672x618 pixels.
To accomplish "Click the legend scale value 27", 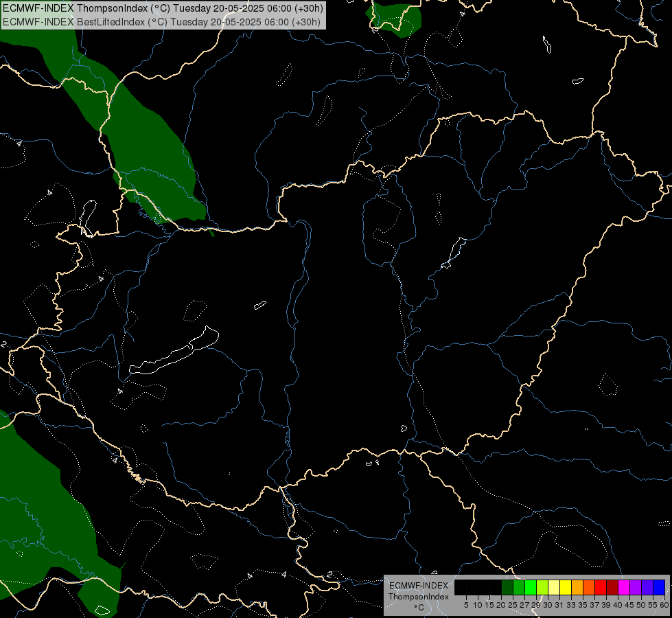I will point(524,605).
